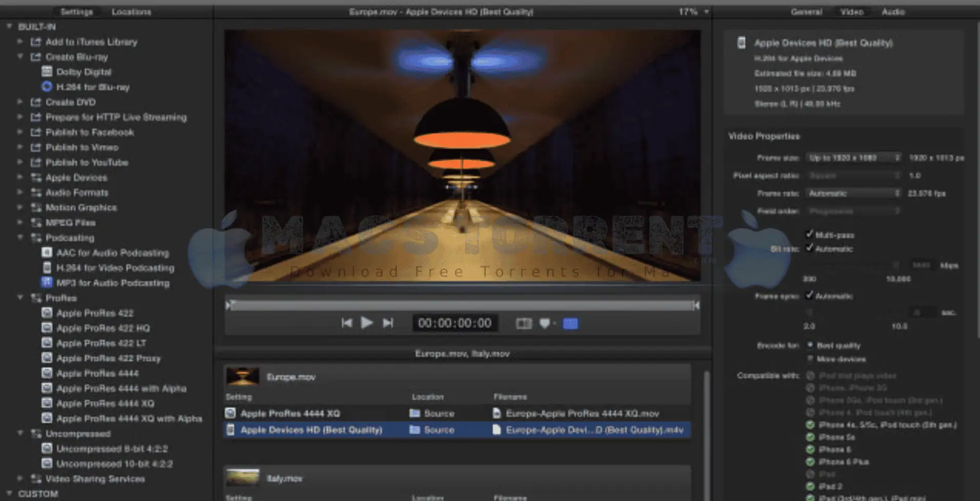Click the Publish to YouTube share icon
This screenshot has height=501, width=980.
click(35, 162)
